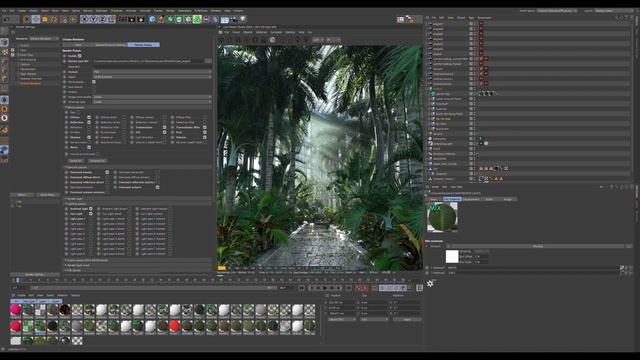Uncheck the Shadow pass checkbox
The width and height of the screenshot is (640, 360).
[x=89, y=137]
